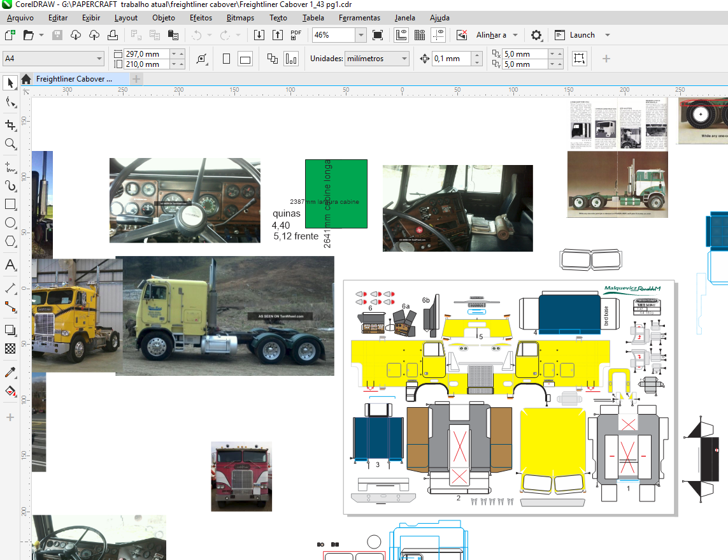Viewport: 728px width, 560px height.
Task: Select the Crop tool in toolbox
Action: (x=10, y=125)
